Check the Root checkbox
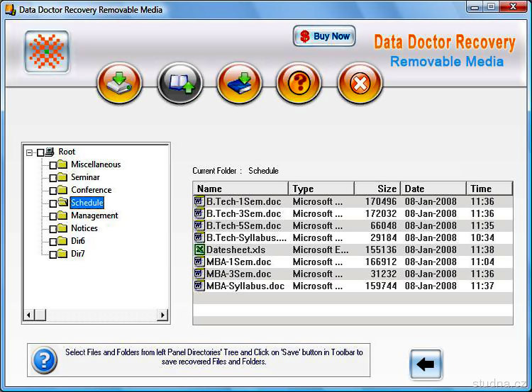The width and height of the screenshot is (532, 392). pos(40,152)
